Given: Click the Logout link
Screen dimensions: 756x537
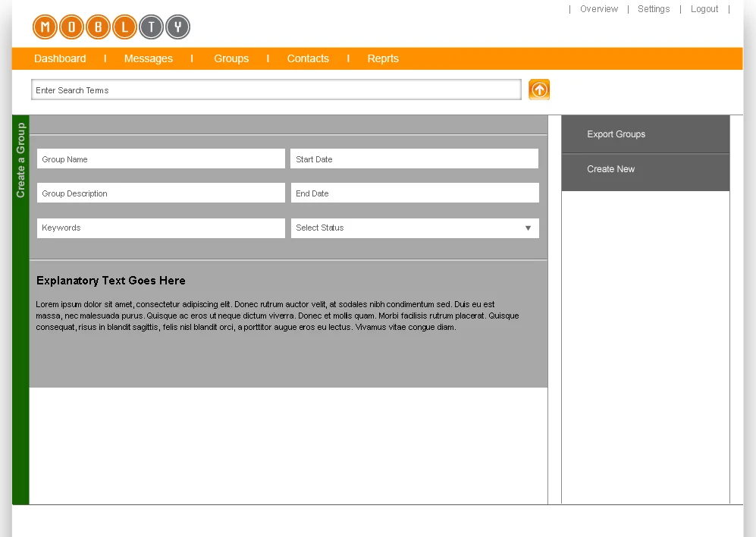Looking at the screenshot, I should [704, 9].
